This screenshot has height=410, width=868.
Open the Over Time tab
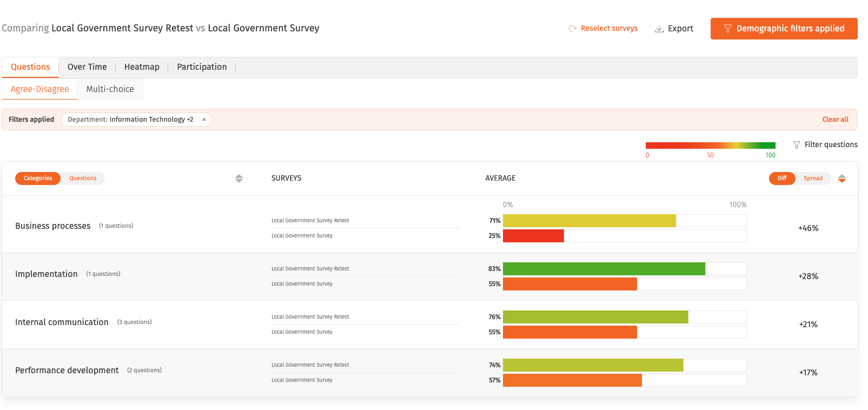pos(87,67)
